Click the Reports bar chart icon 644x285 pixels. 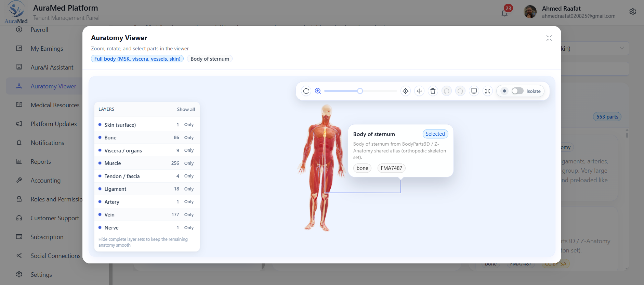pos(19,161)
